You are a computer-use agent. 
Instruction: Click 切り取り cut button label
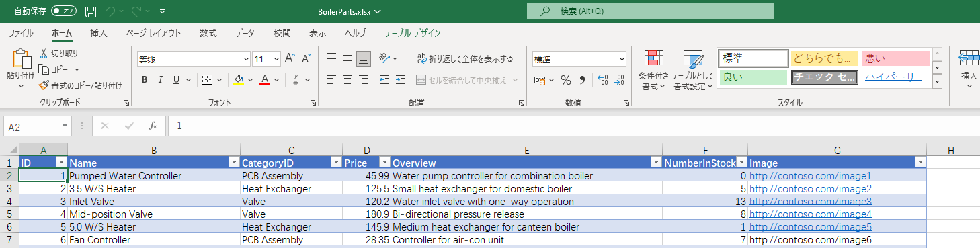point(65,53)
